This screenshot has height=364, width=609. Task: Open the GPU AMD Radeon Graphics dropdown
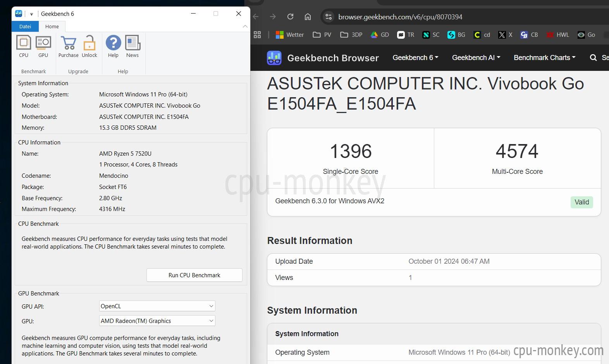tap(157, 321)
